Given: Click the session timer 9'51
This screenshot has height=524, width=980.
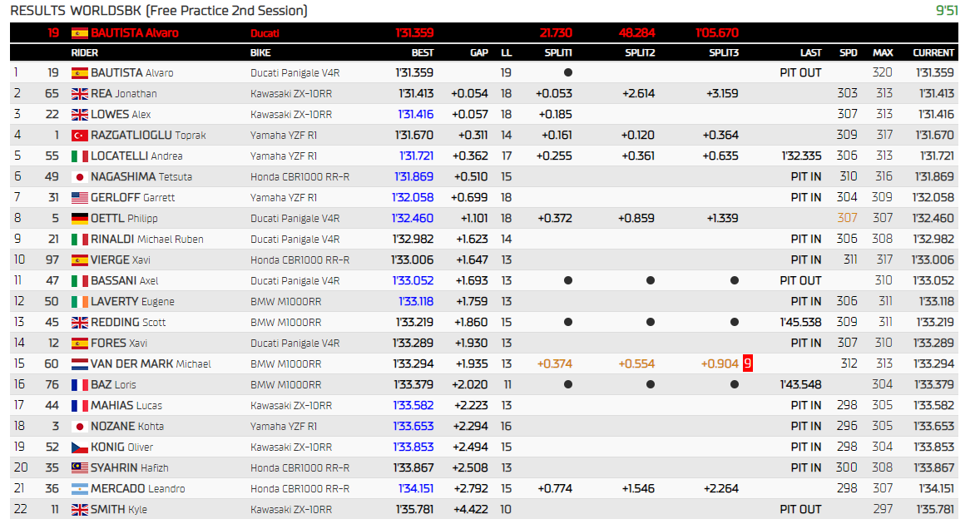Looking at the screenshot, I should pos(946,11).
